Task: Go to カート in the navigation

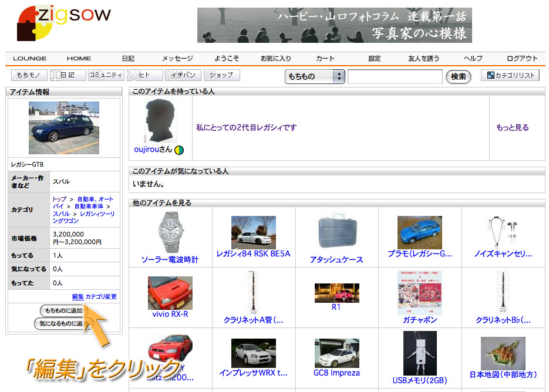Action: [325, 59]
